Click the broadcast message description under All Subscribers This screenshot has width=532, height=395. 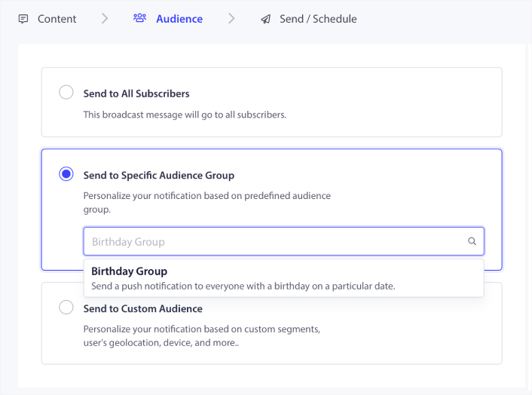(185, 115)
